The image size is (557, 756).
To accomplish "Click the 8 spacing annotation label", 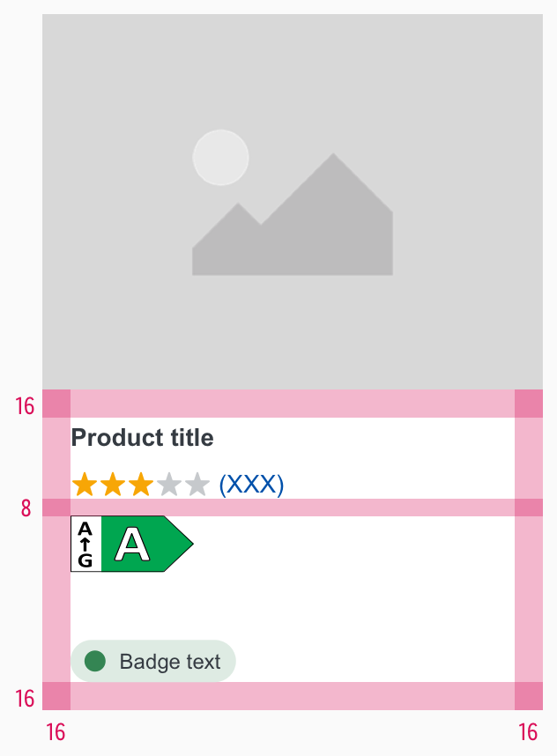I will point(26,508).
